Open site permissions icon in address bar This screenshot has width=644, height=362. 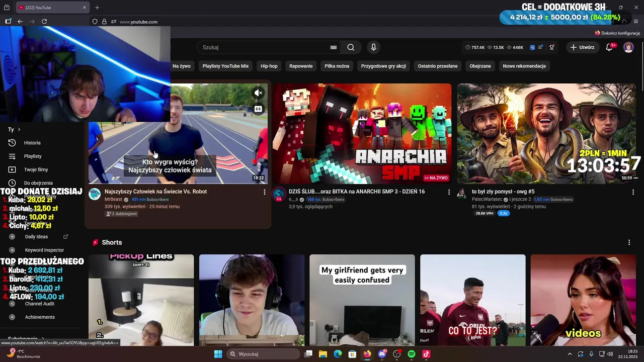tap(114, 22)
